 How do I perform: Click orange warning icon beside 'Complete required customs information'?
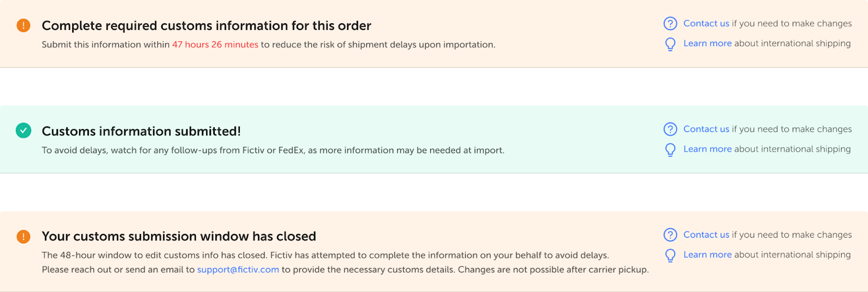(23, 26)
